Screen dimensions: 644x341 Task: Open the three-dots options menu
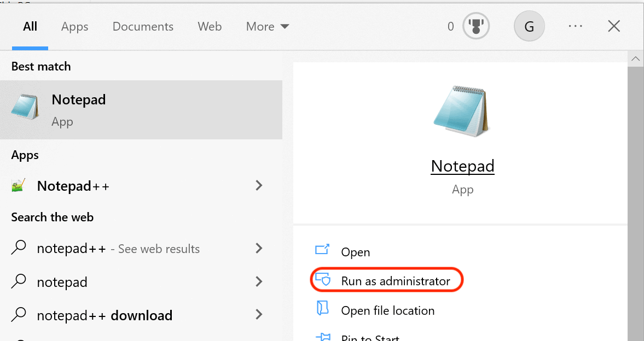575,26
